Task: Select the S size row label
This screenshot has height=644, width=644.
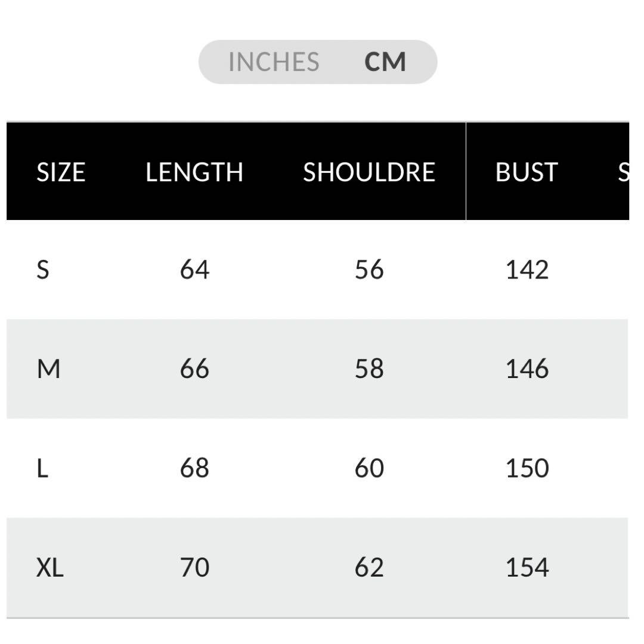Action: click(43, 270)
